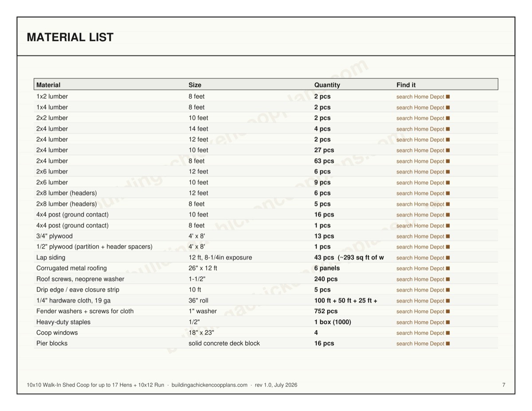Follow Home Depot link for 2x6 lumber 12 feet
The width and height of the screenshot is (532, 411).
click(420, 172)
